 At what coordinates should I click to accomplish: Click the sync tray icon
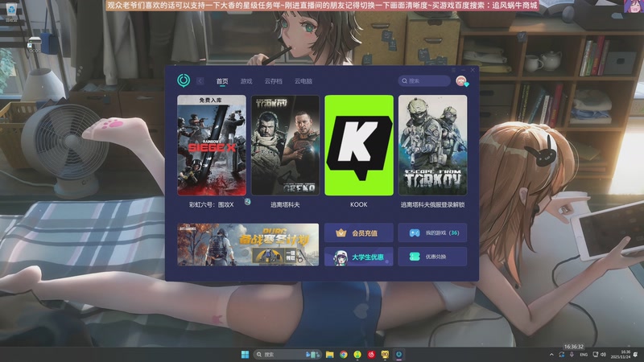point(561,355)
